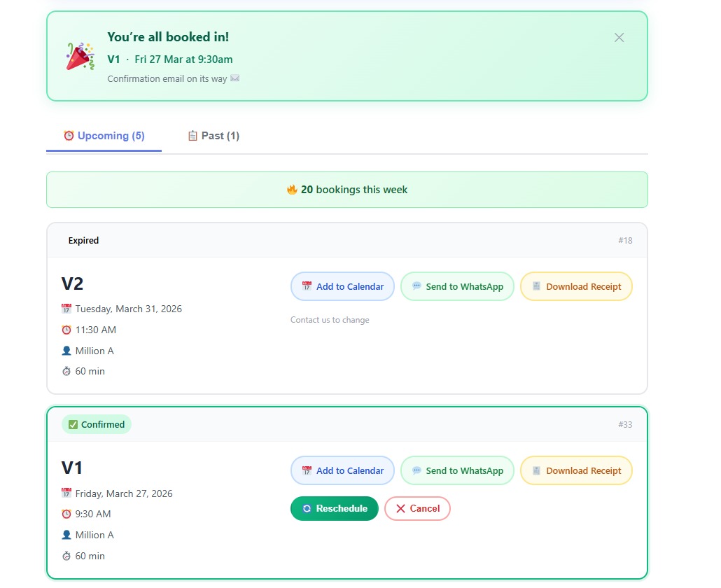Click the flame icon in the bookings banner
Viewport: 721px width, 588px height.
point(293,189)
